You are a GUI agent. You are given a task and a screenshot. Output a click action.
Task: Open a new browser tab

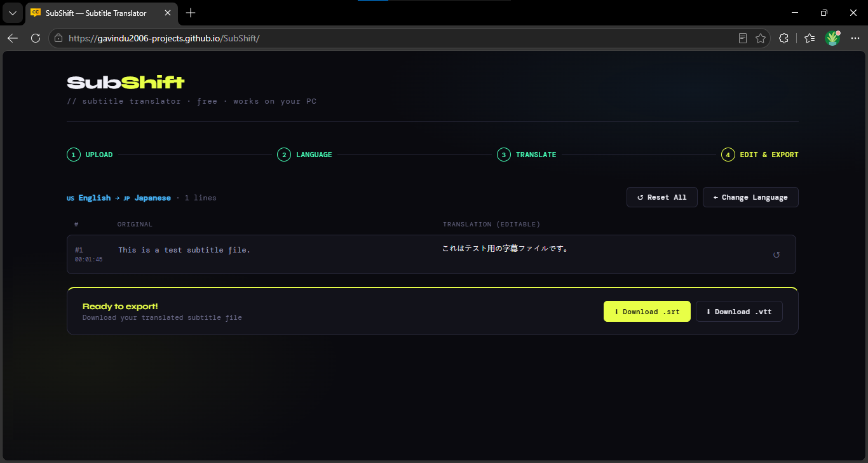(191, 13)
